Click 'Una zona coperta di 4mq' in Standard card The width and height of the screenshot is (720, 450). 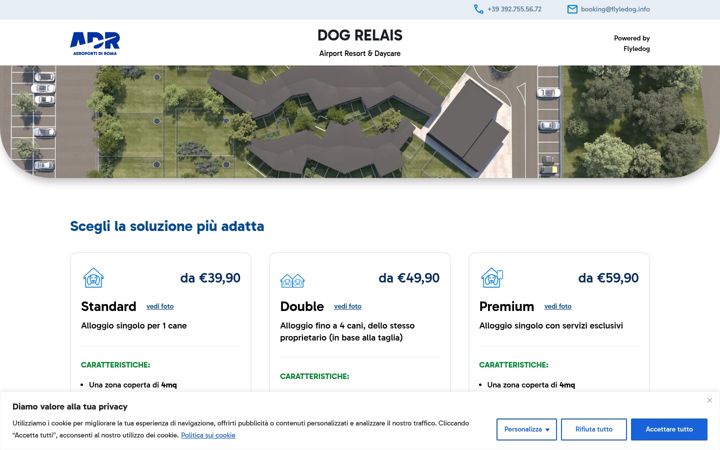pyautogui.click(x=133, y=385)
